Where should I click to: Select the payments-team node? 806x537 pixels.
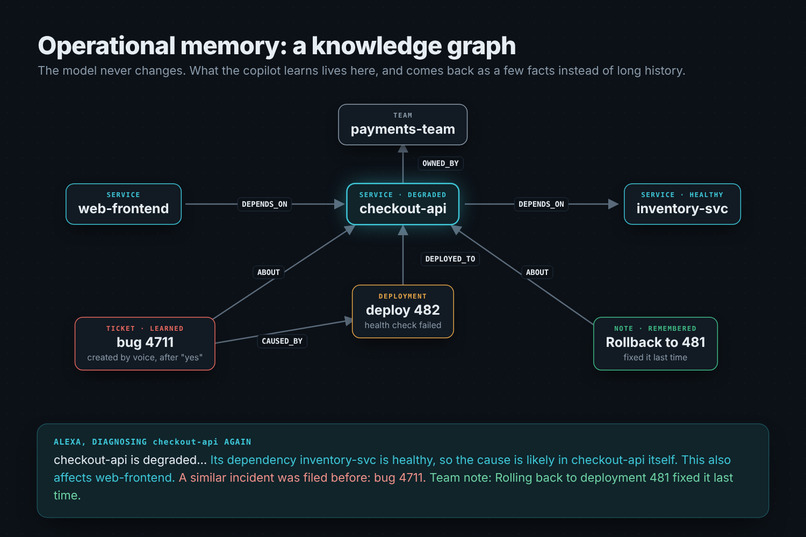pos(402,125)
